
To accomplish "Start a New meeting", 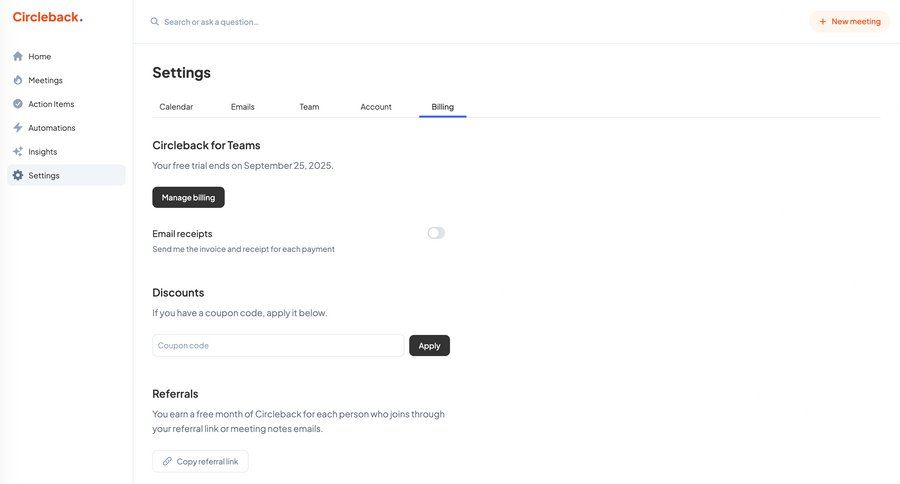I will (x=849, y=21).
